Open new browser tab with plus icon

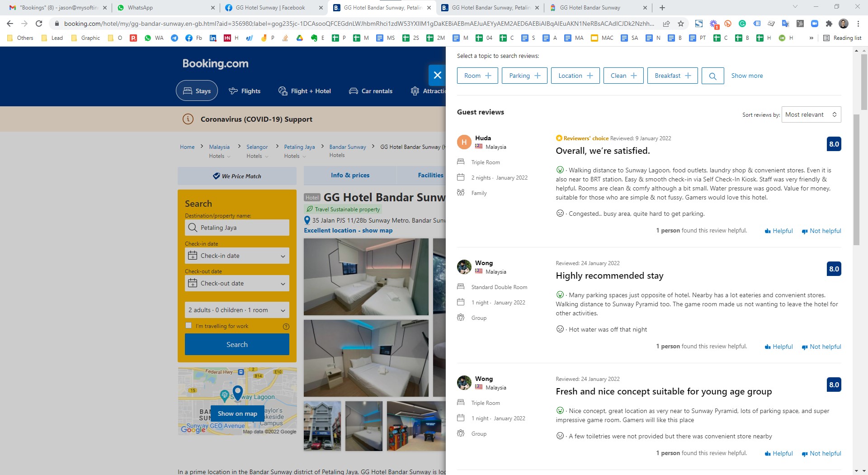662,8
